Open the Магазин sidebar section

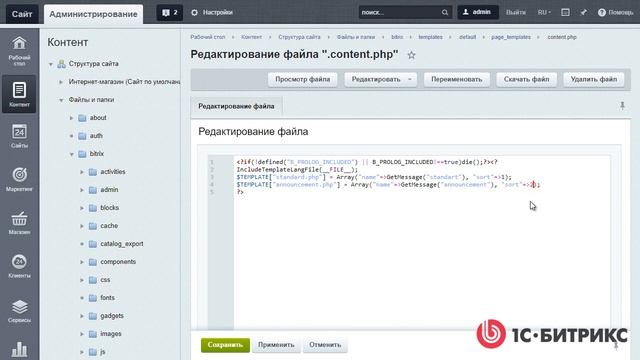[x=19, y=222]
